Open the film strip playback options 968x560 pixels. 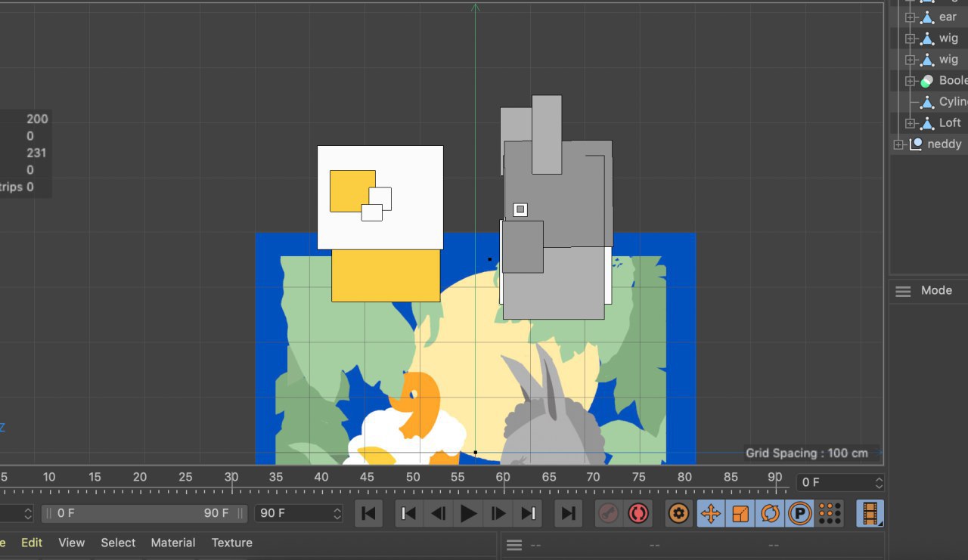pos(870,514)
